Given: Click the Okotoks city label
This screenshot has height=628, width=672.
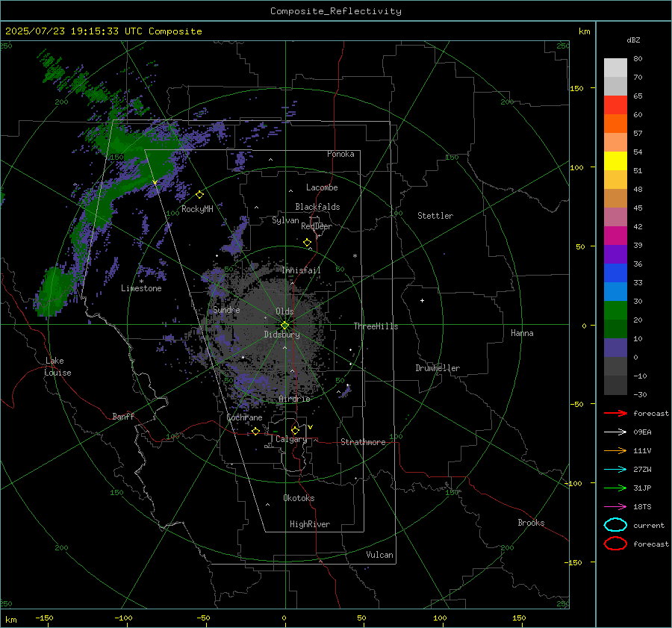Looking at the screenshot, I should pos(299,498).
